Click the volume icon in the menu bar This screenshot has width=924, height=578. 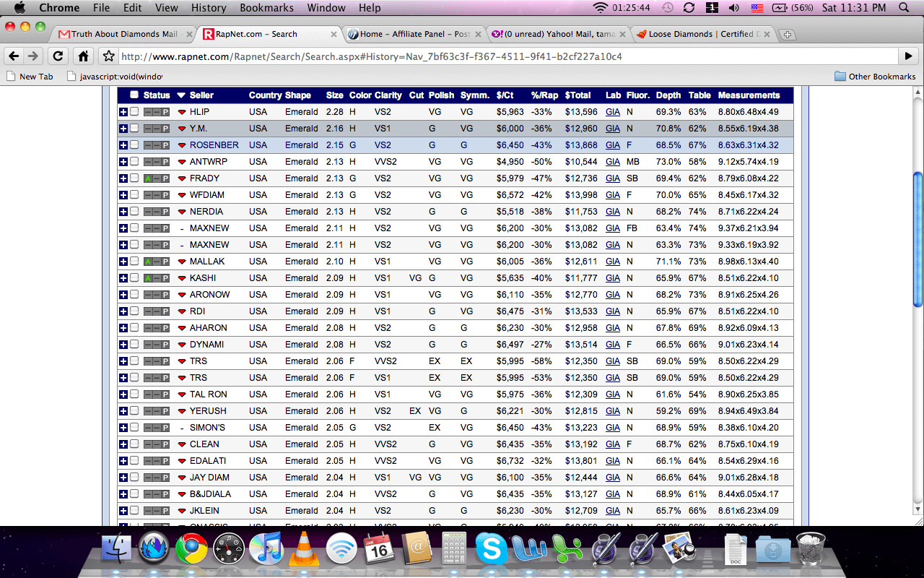point(734,8)
